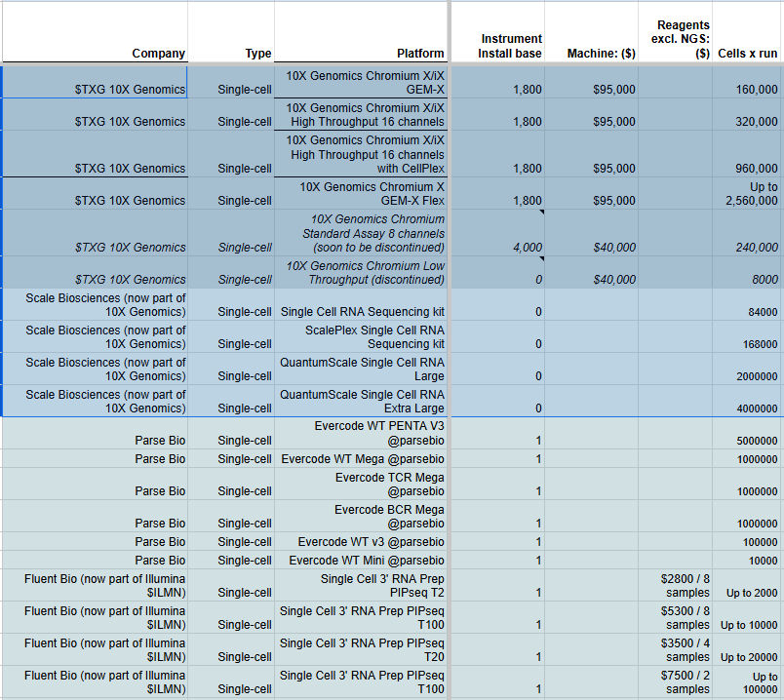Image resolution: width=784 pixels, height=700 pixels.
Task: Select the PIPseq T20 platform cell
Action: click(x=360, y=649)
